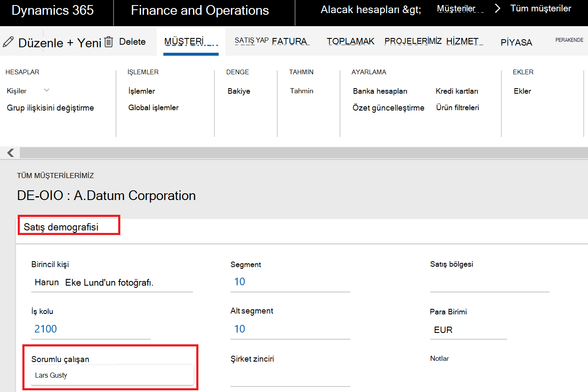This screenshot has width=588, height=392.
Task: Open Global işlemler
Action: [x=153, y=108]
